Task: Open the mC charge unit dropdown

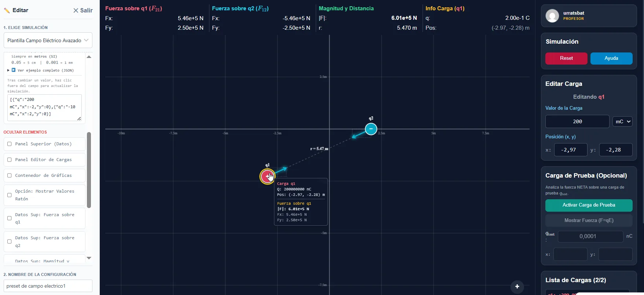Action: click(622, 121)
